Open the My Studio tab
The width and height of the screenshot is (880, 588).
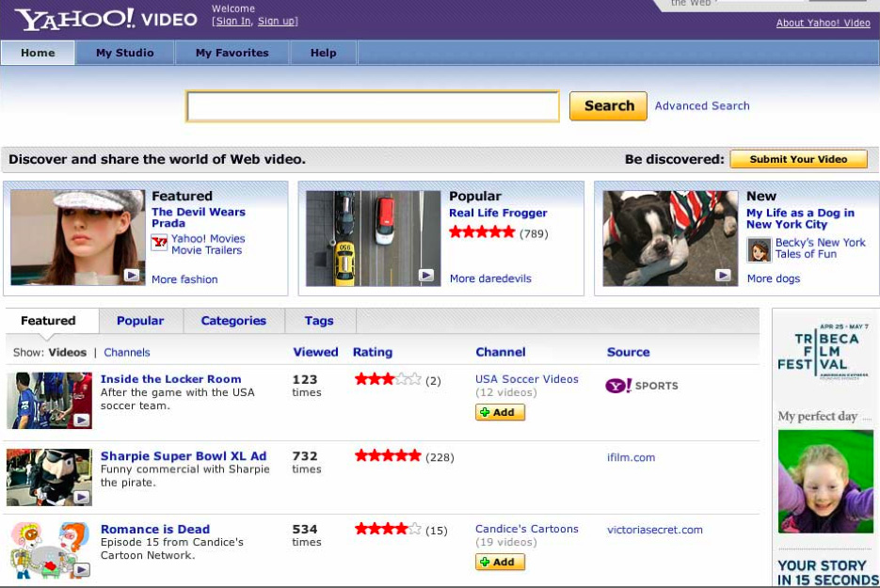pyautogui.click(x=124, y=53)
